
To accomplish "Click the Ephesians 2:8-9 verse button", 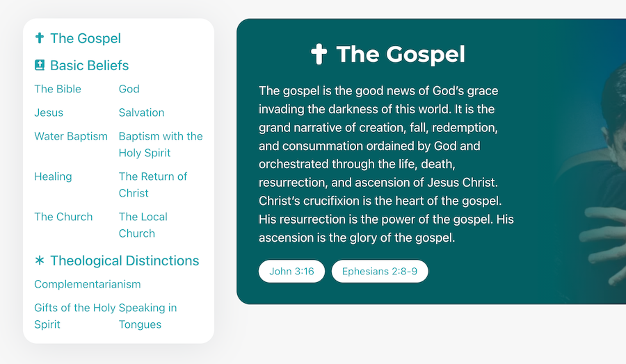I will point(380,271).
